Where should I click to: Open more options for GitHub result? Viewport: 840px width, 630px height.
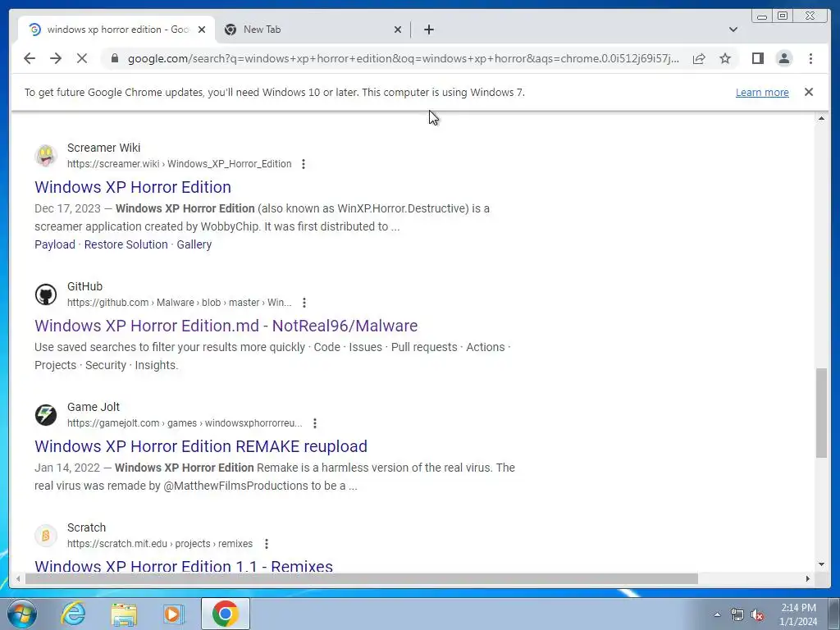[x=304, y=303]
